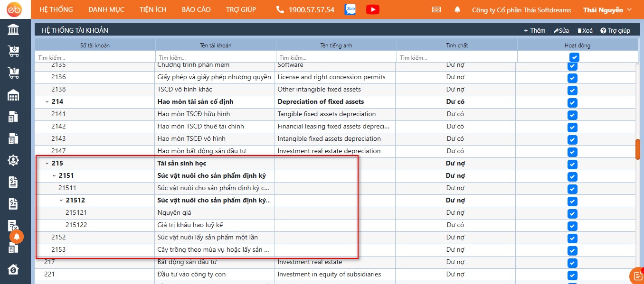Click the YouTube icon in header

pos(373,9)
